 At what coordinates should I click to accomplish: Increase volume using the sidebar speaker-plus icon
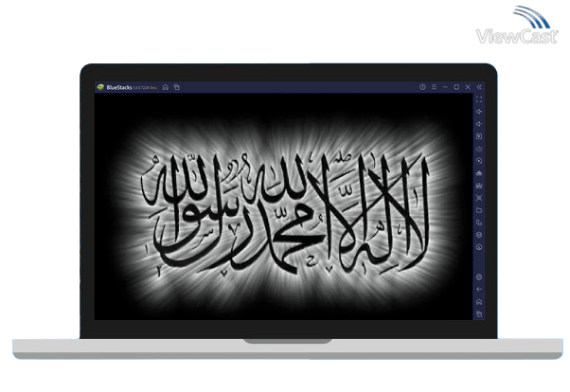(479, 112)
